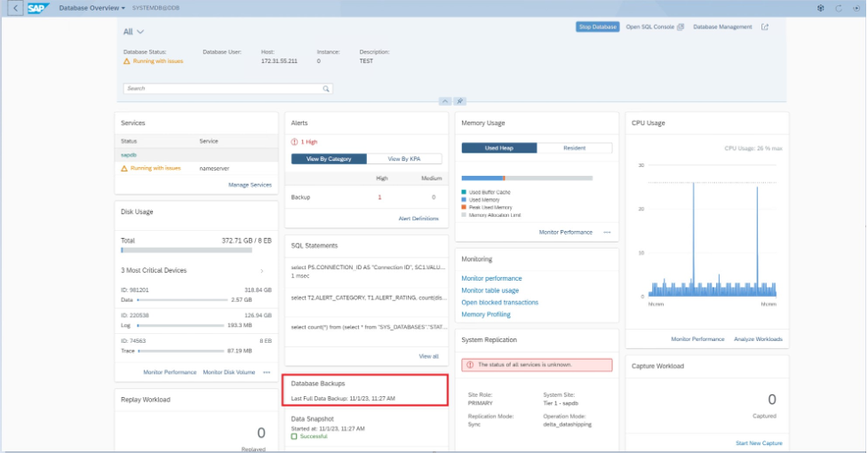Click the memory usage progress bar
Screen dimensions: 868x453
click(x=527, y=179)
